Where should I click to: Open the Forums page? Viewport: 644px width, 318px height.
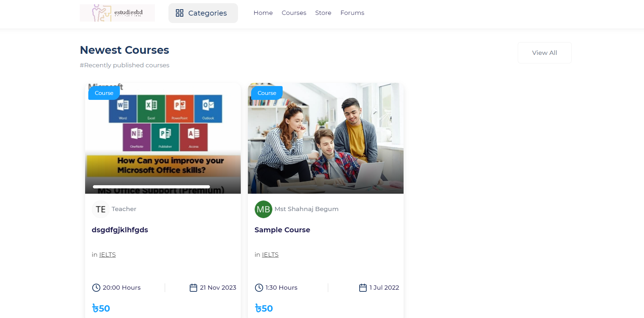tap(352, 13)
